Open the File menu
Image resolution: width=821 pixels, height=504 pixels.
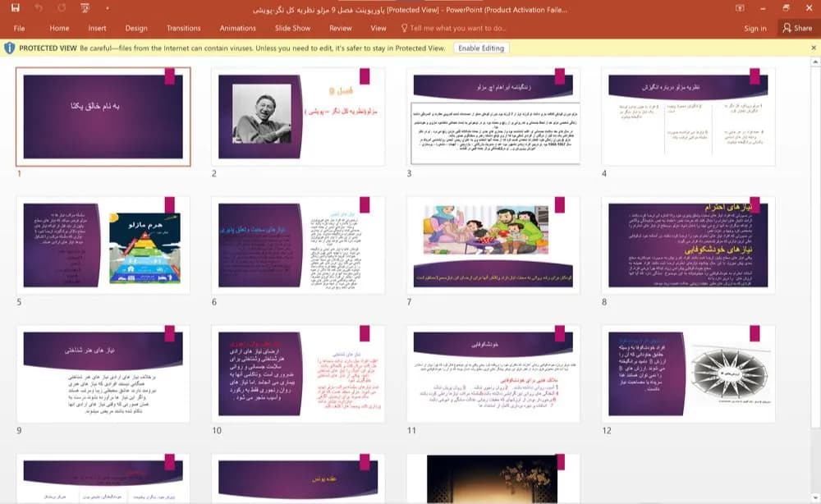(x=20, y=28)
